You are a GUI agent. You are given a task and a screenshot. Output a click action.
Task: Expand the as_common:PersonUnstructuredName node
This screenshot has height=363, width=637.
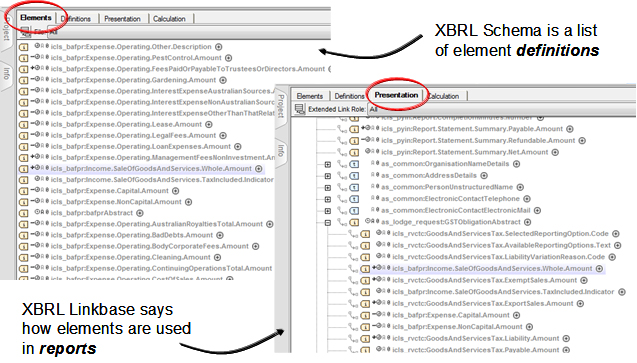[x=327, y=188]
